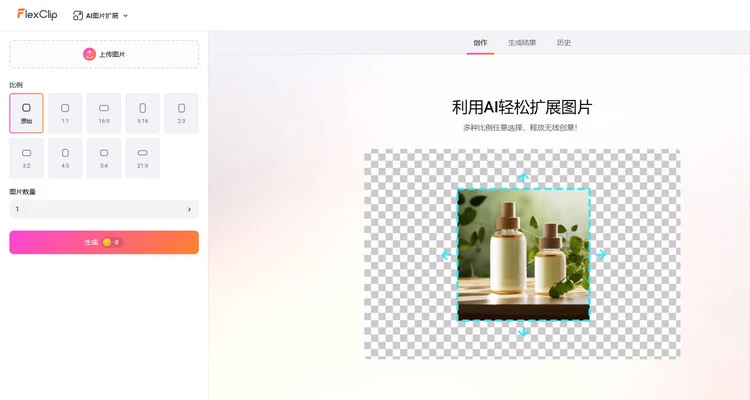
Task: Click the bottle product image thumbnail
Action: click(523, 254)
